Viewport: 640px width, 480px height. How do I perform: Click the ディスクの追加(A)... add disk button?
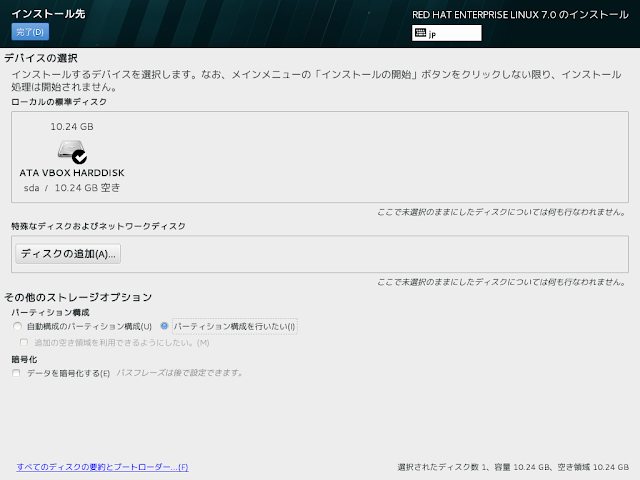click(x=68, y=254)
